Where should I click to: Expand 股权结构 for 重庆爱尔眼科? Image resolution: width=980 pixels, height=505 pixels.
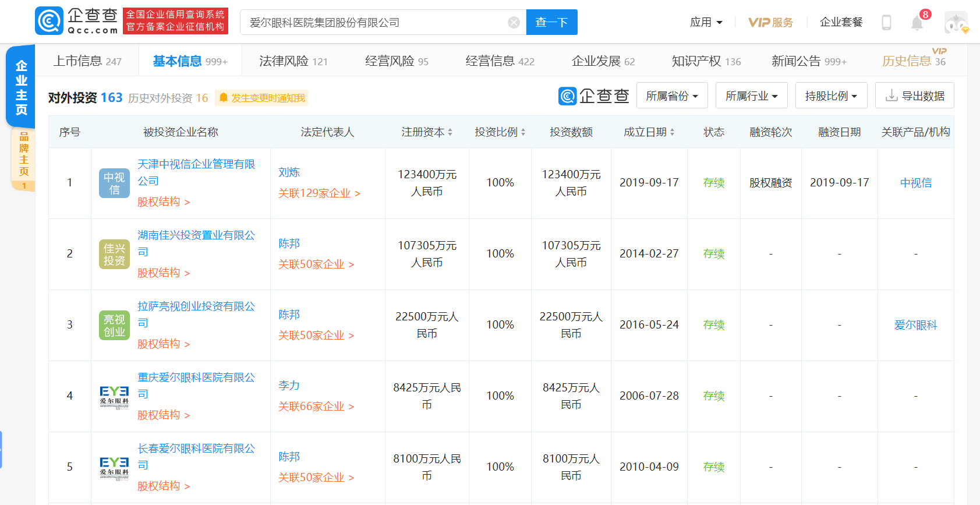point(164,415)
